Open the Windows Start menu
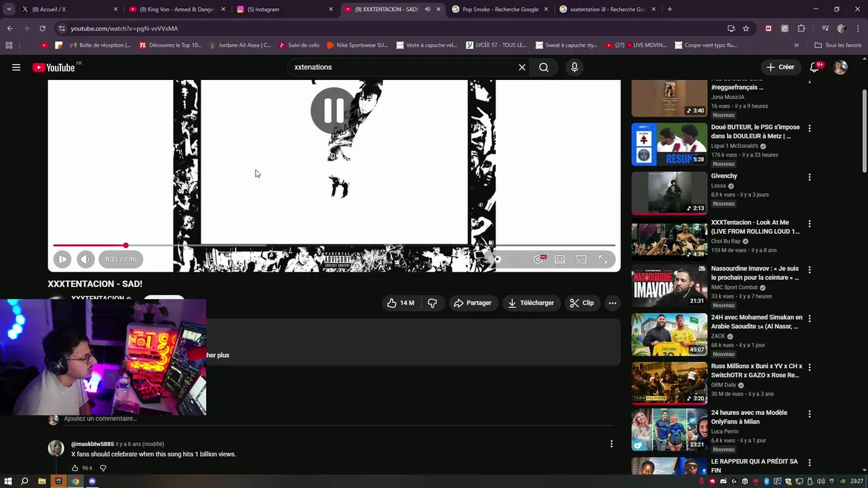 pos(8,481)
